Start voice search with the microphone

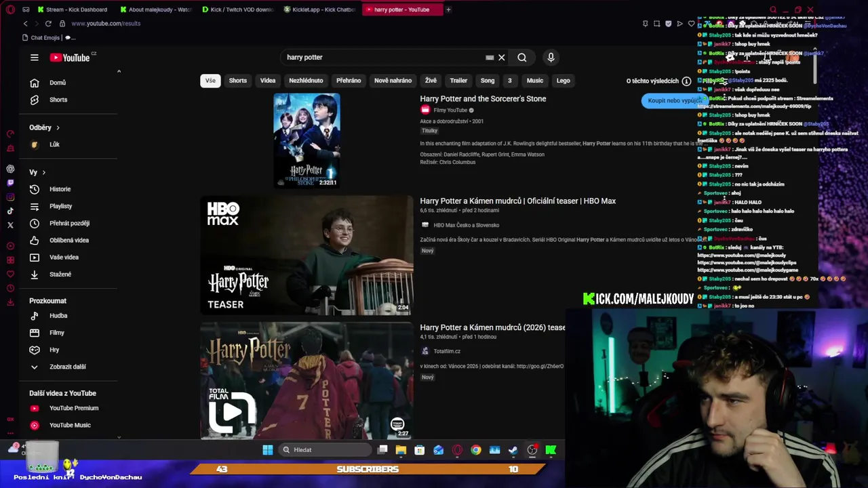pyautogui.click(x=551, y=58)
